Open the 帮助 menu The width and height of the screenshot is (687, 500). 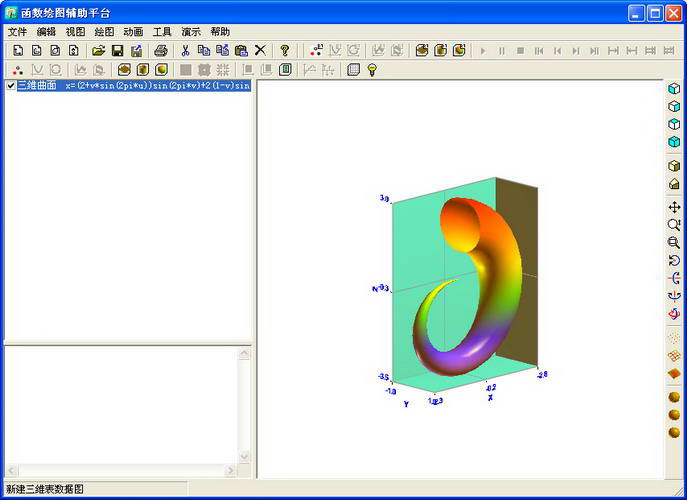tap(220, 32)
